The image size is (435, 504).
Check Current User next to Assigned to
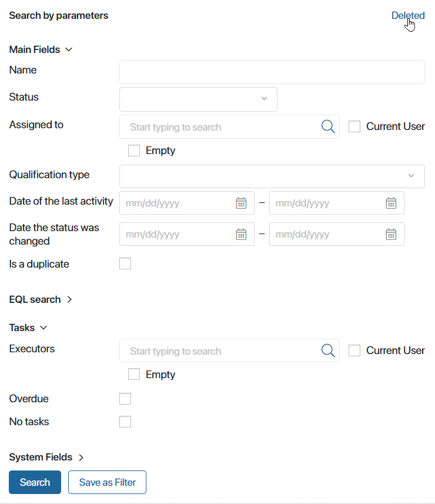click(x=354, y=126)
